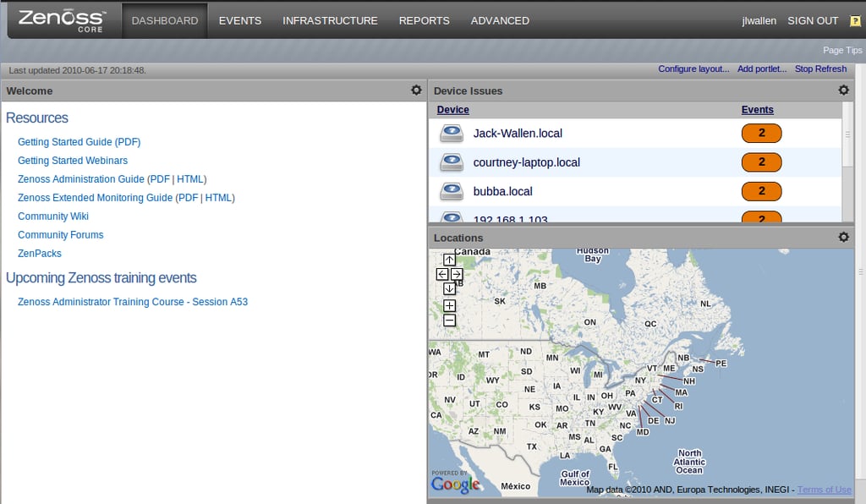Zoom out on the map with minus
The image size is (866, 504).
(x=450, y=320)
